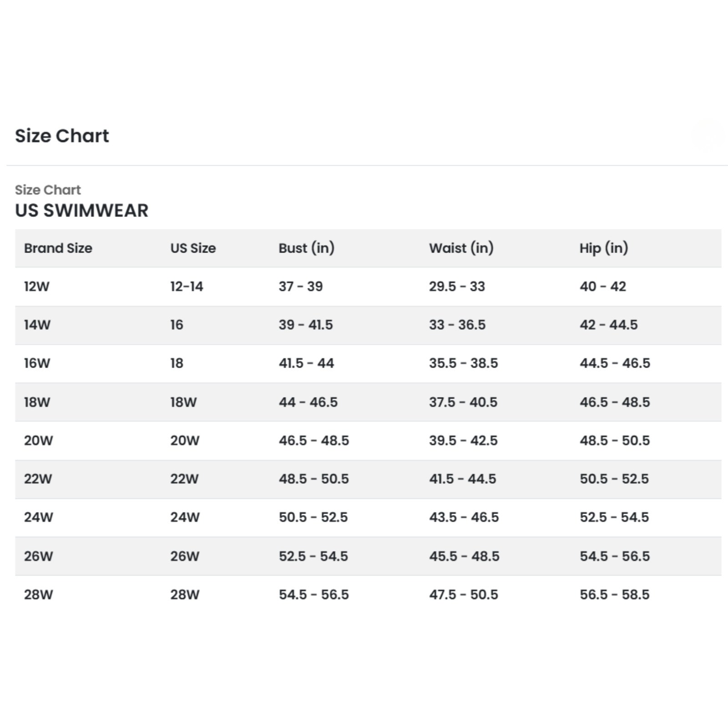This screenshot has width=728, height=728.
Task: Select the US SWIMWEAR title text
Action: tap(82, 211)
